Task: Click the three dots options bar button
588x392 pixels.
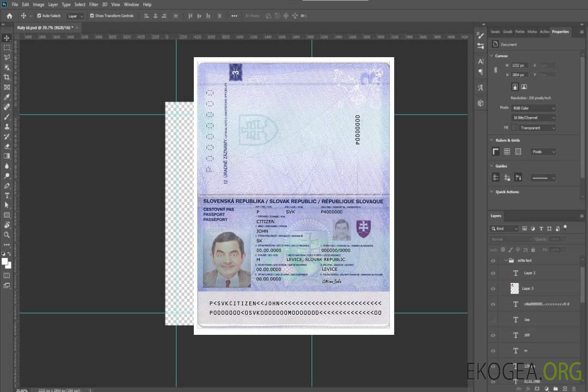Action: 234,16
